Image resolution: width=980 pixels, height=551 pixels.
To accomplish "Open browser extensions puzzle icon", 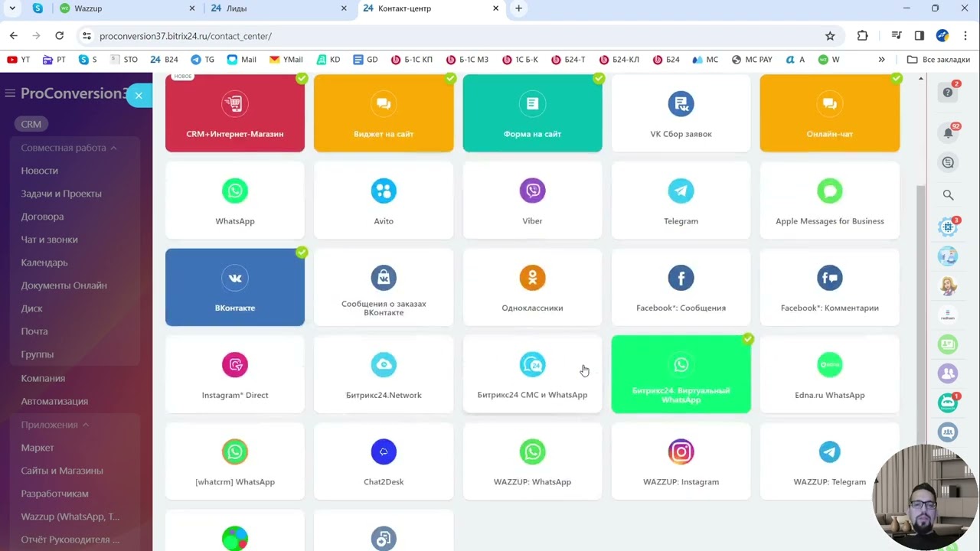I will pyautogui.click(x=863, y=36).
